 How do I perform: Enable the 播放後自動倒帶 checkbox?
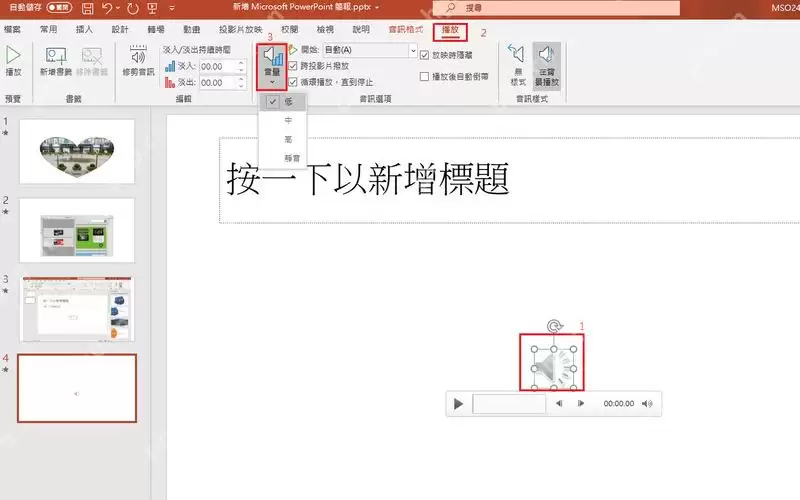[x=424, y=77]
